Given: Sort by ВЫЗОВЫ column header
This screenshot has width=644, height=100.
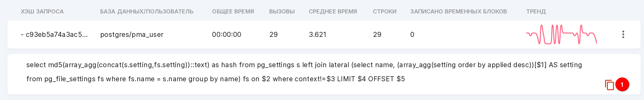Looking at the screenshot, I should click(282, 11).
